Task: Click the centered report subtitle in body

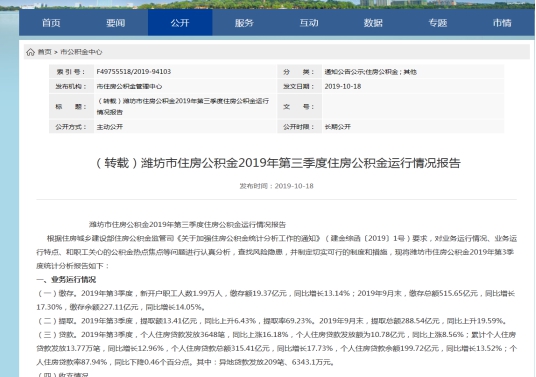Action: (x=187, y=225)
